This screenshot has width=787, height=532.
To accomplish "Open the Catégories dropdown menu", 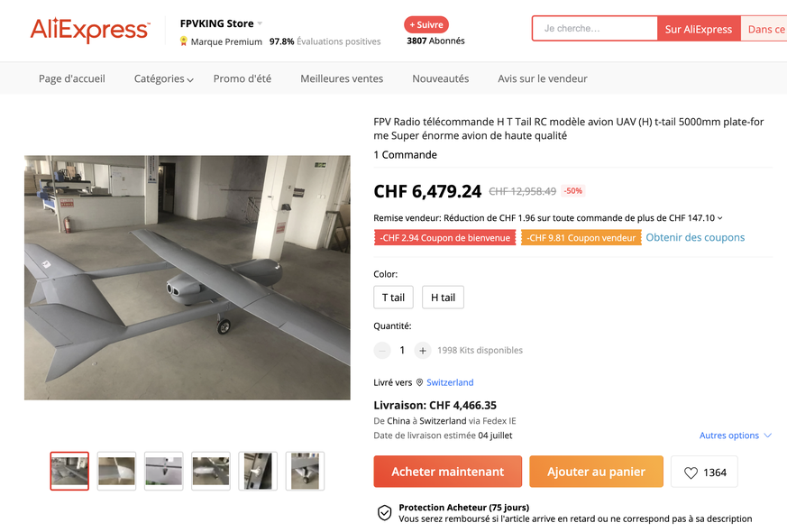I will (163, 78).
